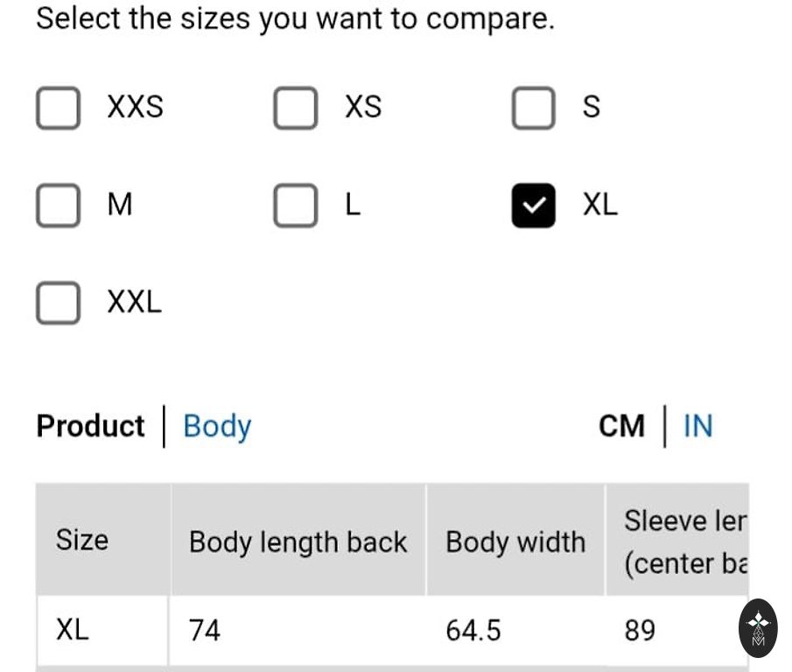Click the 74 body length value

click(x=205, y=630)
